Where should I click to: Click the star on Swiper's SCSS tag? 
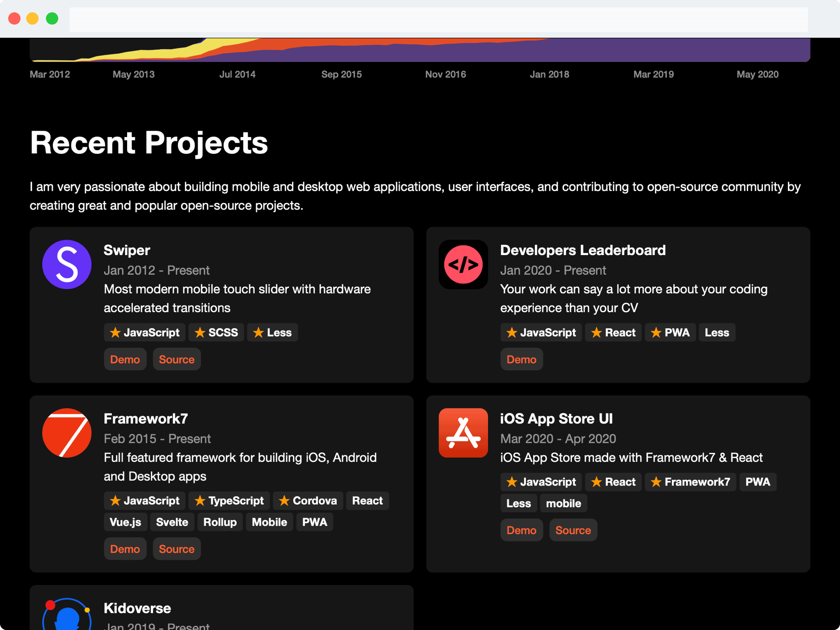200,332
